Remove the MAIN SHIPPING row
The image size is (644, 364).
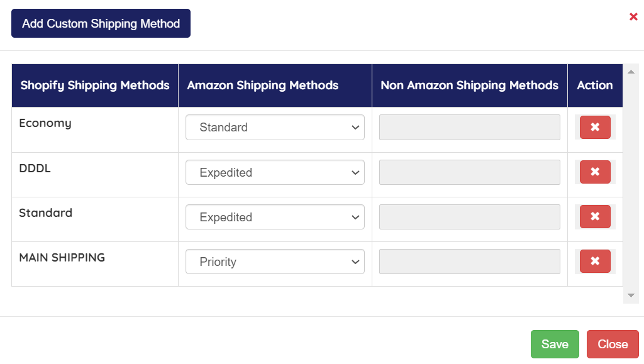coord(595,261)
